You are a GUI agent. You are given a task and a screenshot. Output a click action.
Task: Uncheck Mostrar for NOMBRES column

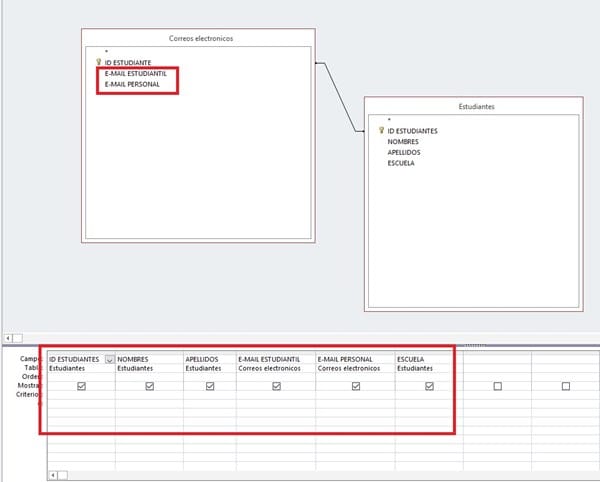click(150, 386)
